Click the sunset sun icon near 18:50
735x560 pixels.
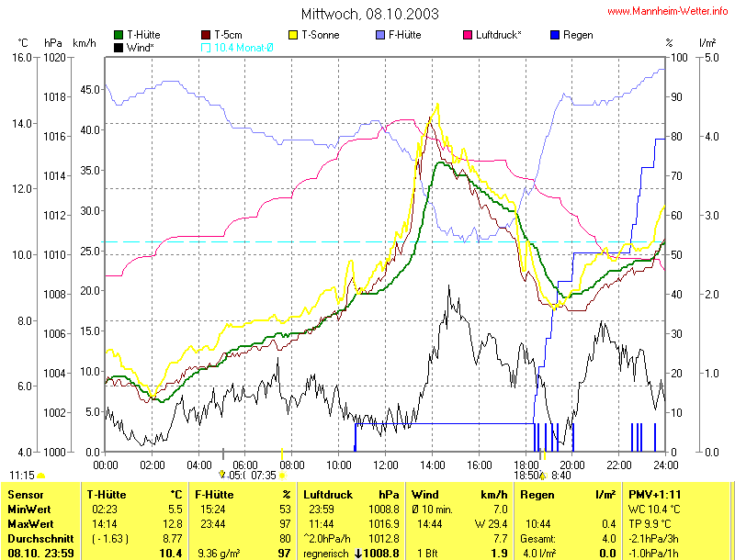[542, 476]
